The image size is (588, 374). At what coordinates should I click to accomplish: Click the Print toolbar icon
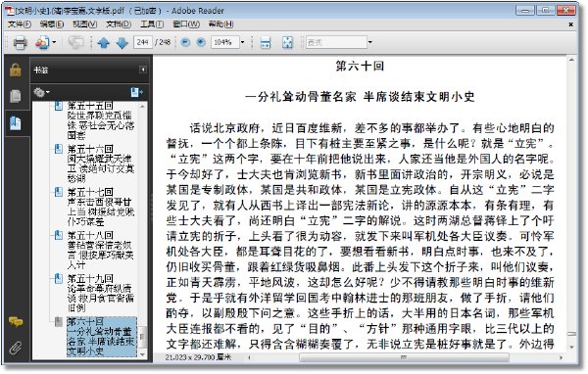(20, 42)
